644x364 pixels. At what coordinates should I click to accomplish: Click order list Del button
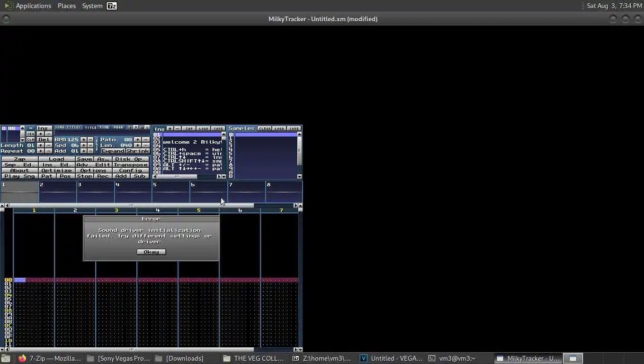pos(45,140)
